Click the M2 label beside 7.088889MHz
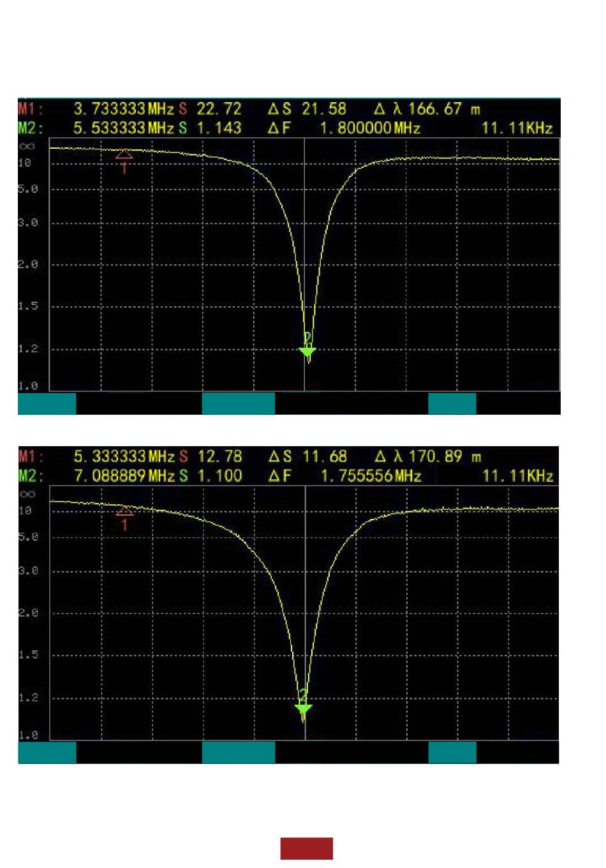Viewport: 606px width, 868px height. coord(30,476)
